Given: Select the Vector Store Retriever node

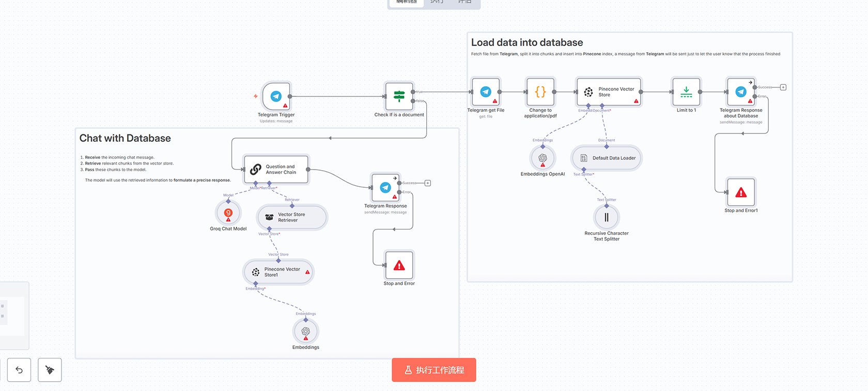Looking at the screenshot, I should (292, 217).
